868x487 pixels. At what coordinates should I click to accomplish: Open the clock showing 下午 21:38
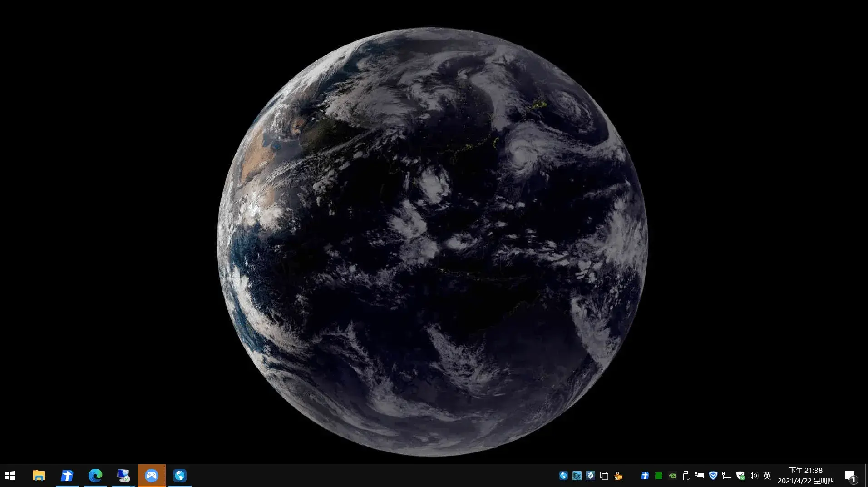point(806,476)
